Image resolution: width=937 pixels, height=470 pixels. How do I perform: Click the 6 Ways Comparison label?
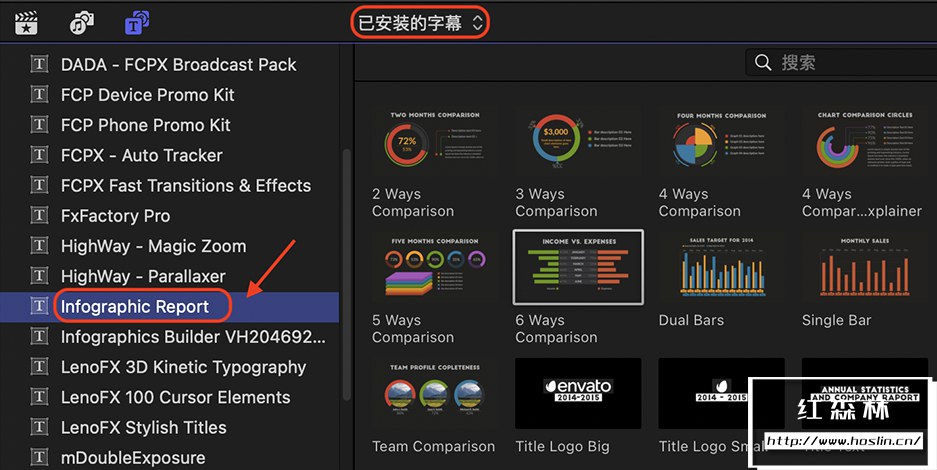556,329
